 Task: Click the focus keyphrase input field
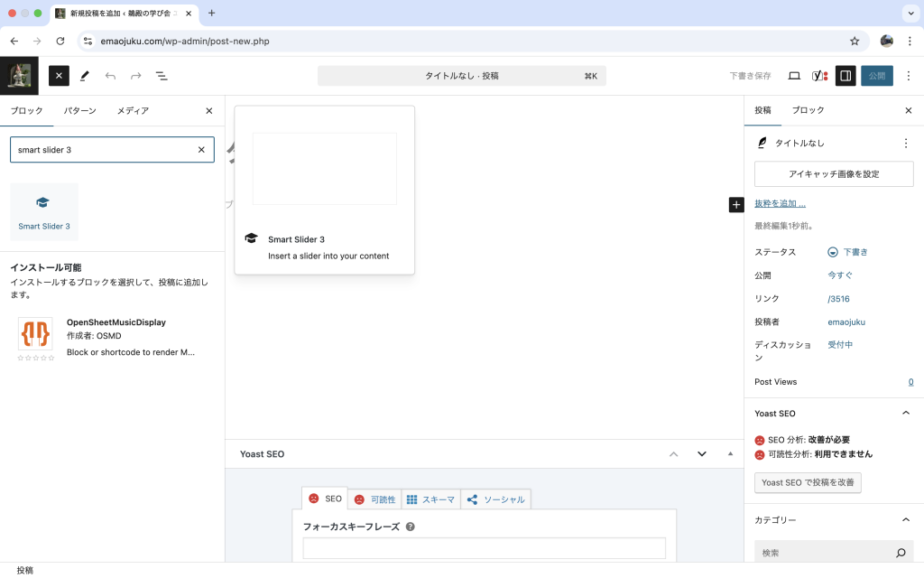tap(485, 548)
